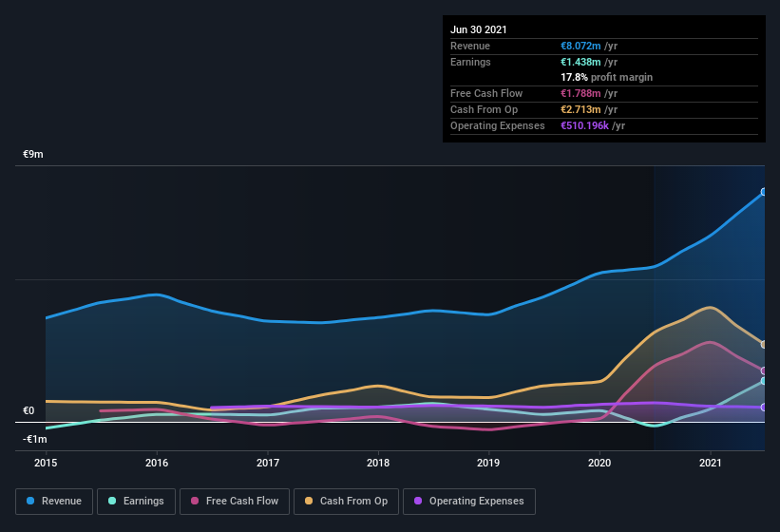Click the Operating Expenses tooltip label
This screenshot has height=532, width=780.
click(x=498, y=125)
